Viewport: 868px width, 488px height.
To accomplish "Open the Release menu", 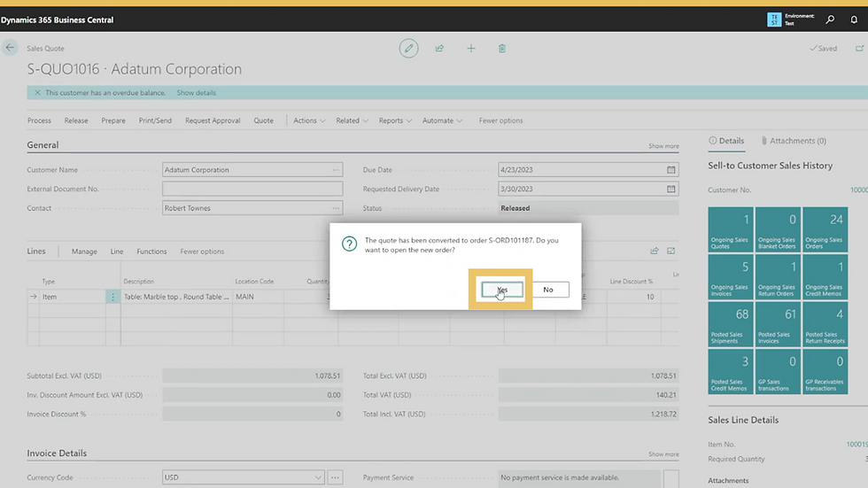I will pos(76,120).
